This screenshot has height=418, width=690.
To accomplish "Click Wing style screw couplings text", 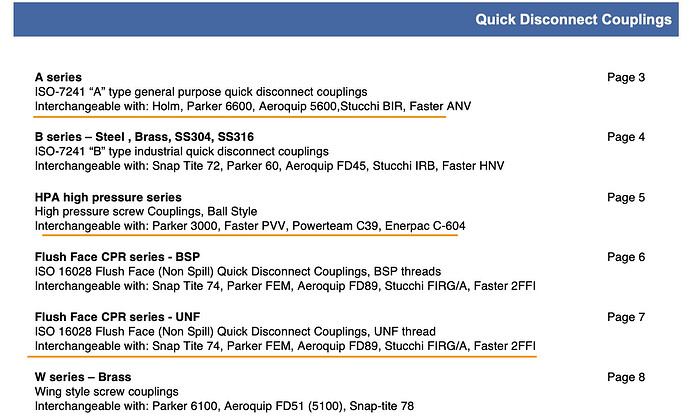I will tap(106, 392).
